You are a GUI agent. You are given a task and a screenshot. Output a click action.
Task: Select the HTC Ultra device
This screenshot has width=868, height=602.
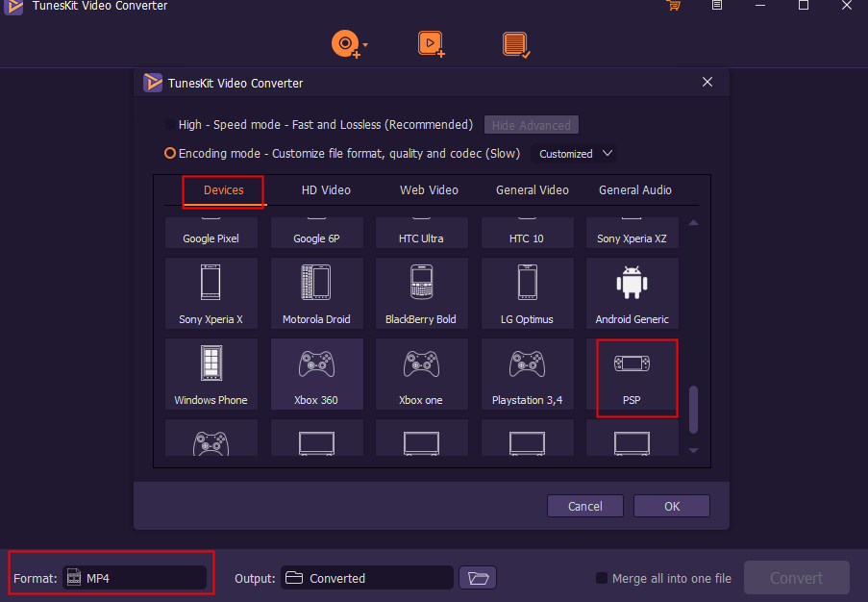421,233
